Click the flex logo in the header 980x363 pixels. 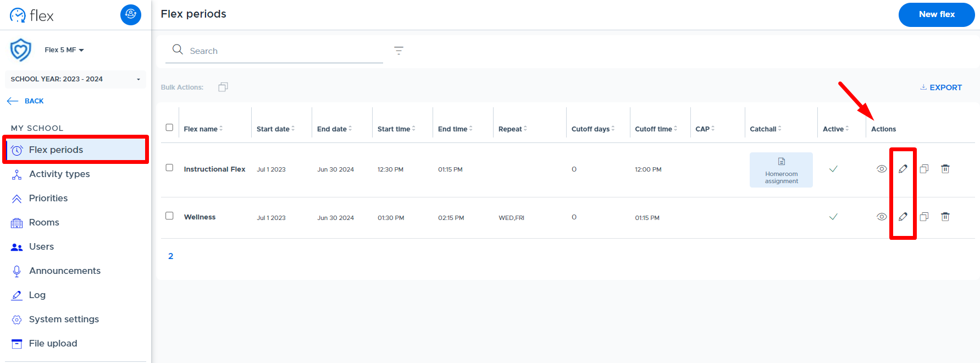pyautogui.click(x=32, y=15)
